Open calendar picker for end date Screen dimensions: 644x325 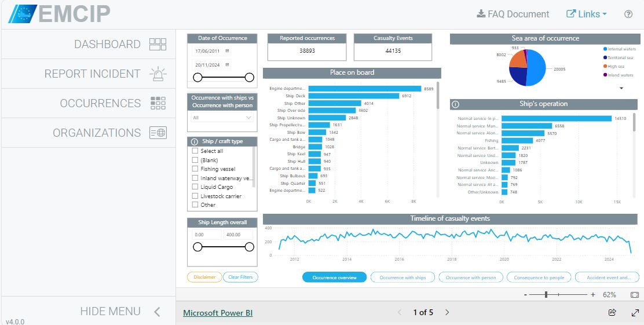(227, 64)
